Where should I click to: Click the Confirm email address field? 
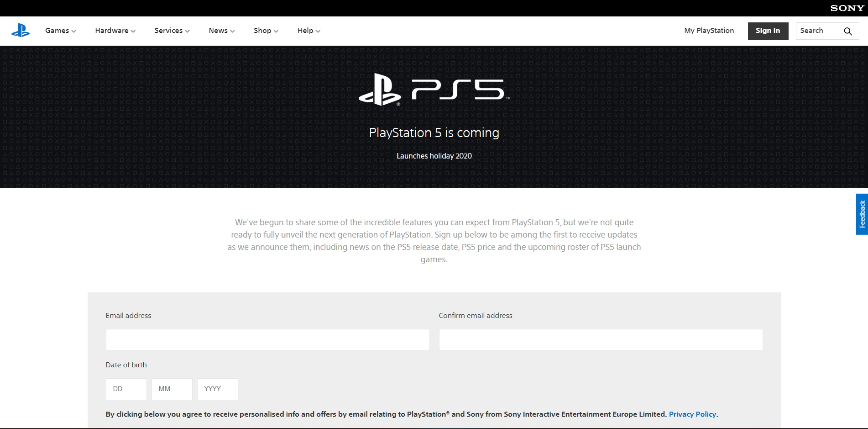[x=601, y=340]
